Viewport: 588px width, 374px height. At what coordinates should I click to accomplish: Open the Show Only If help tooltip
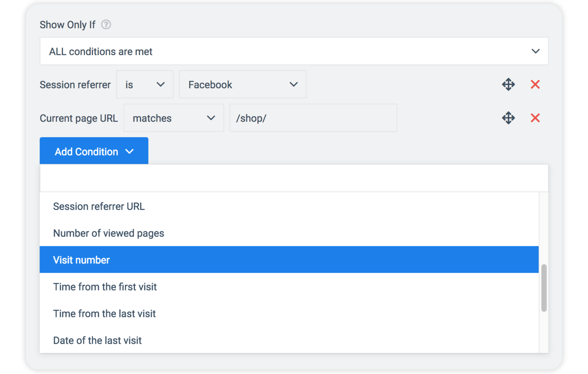(x=106, y=24)
